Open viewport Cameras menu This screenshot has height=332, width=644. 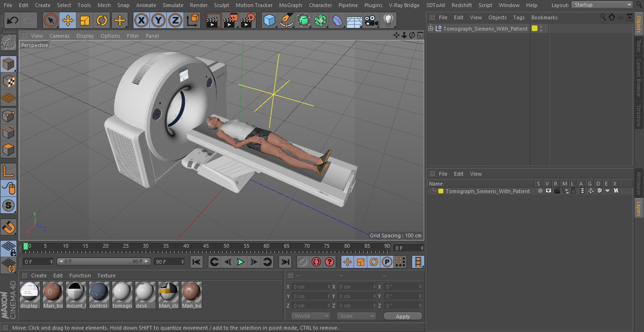59,36
